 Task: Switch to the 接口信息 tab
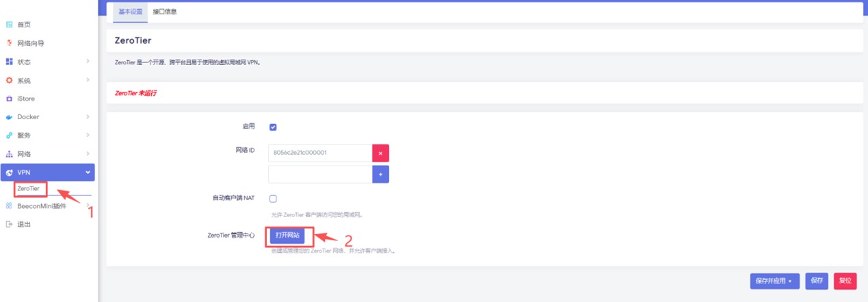tap(166, 12)
